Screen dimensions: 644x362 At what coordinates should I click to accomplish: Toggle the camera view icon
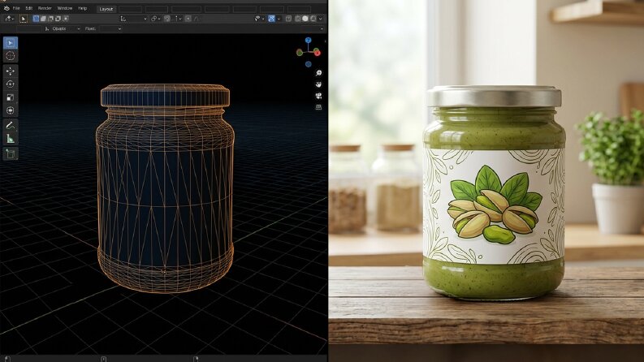[318, 96]
